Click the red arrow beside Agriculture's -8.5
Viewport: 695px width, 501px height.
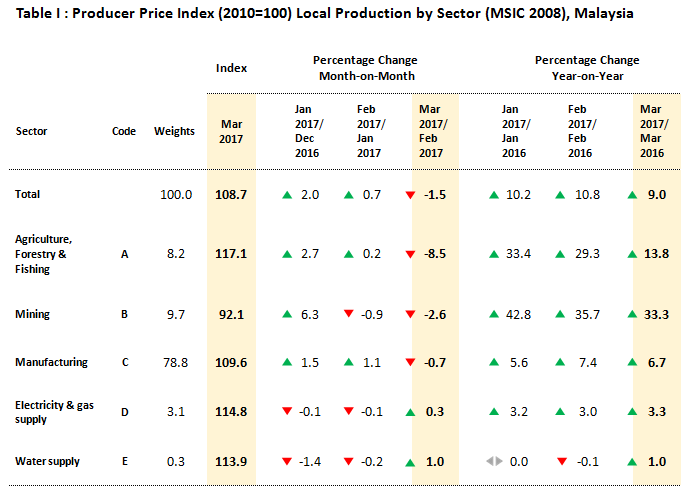click(x=410, y=255)
